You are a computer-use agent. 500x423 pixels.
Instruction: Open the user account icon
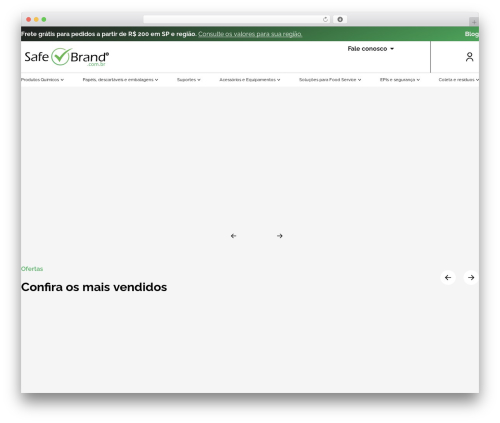tap(469, 57)
